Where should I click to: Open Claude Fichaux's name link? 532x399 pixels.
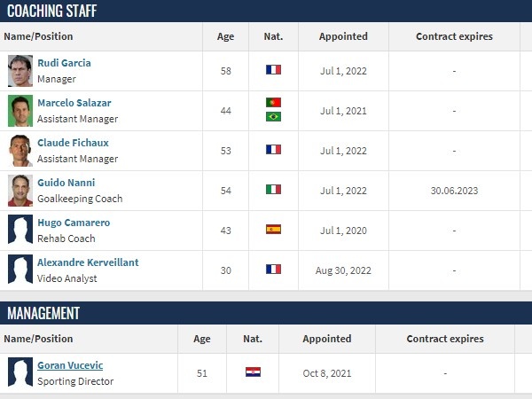point(73,143)
